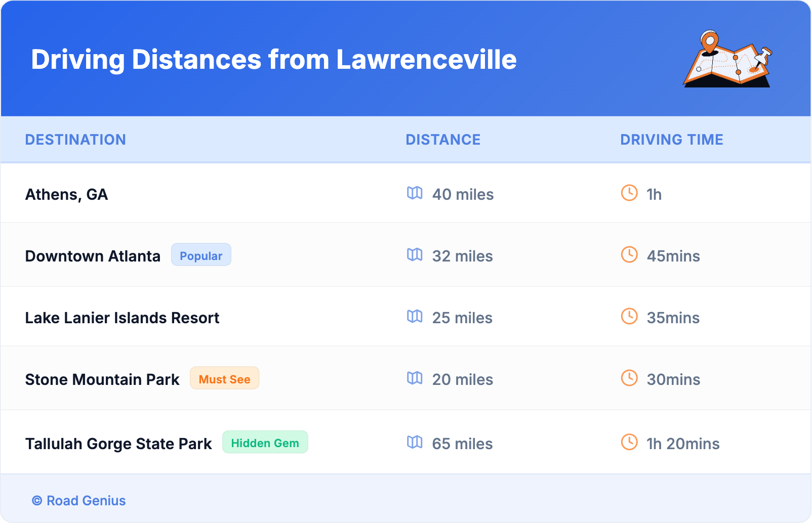Click the map icon beside 65 miles

[x=415, y=443]
